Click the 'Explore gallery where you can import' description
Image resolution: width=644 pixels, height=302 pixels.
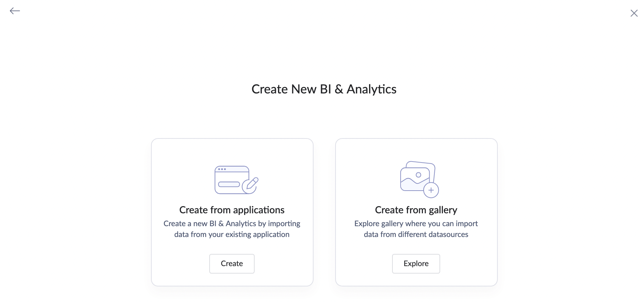coord(416,223)
